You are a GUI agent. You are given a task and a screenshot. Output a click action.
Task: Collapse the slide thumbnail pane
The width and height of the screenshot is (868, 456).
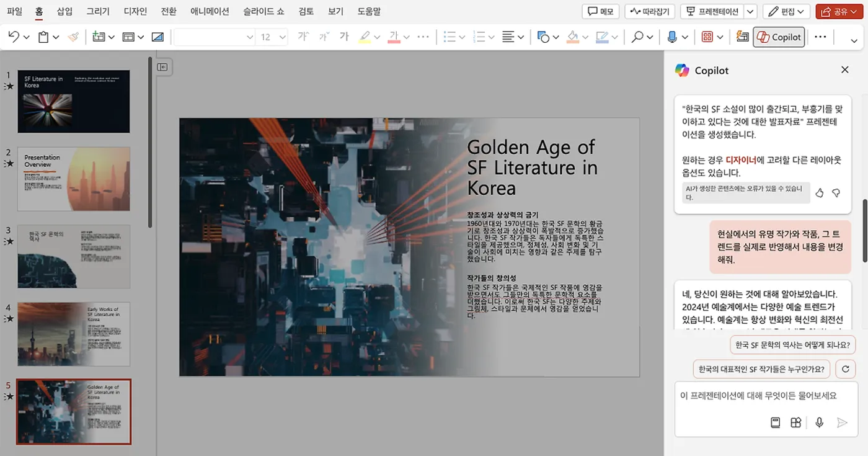point(162,67)
